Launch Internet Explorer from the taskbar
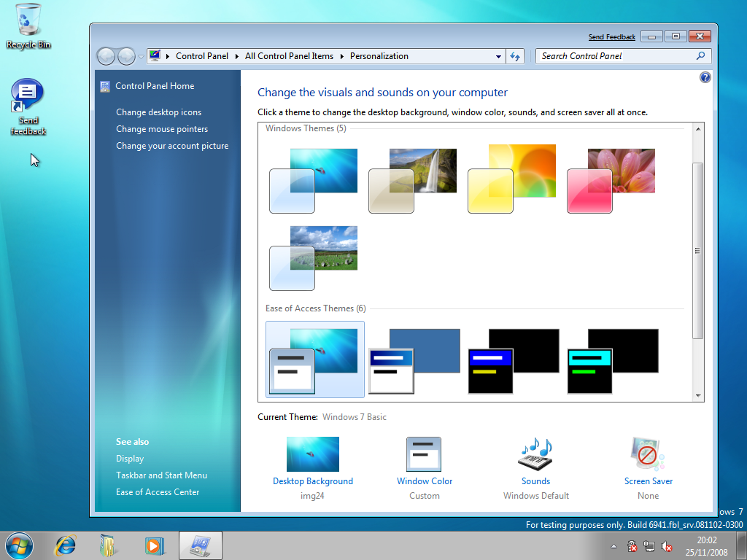Image resolution: width=747 pixels, height=560 pixels. tap(66, 545)
